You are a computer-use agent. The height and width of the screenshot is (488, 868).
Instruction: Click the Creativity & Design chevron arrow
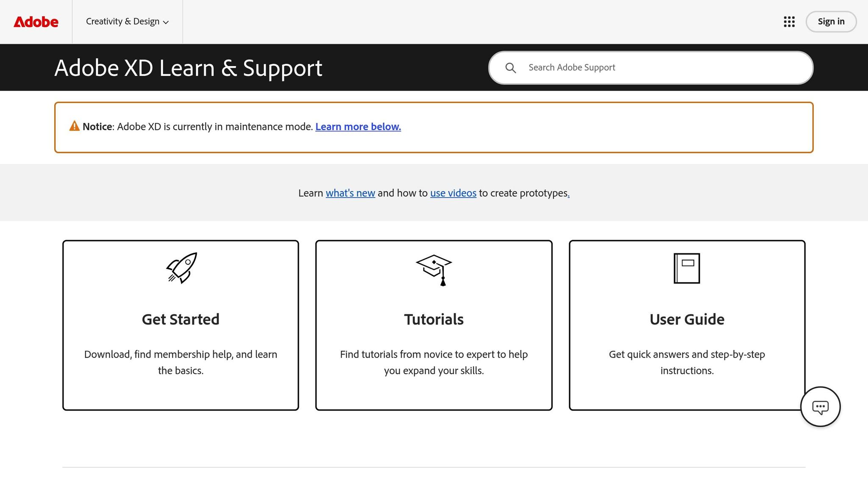click(x=166, y=22)
